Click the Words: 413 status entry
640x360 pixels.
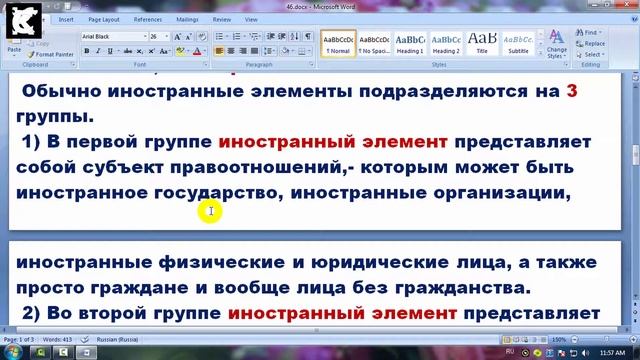(57, 339)
